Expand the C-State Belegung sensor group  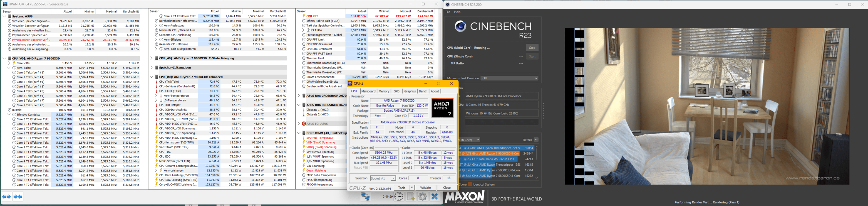tap(152, 58)
